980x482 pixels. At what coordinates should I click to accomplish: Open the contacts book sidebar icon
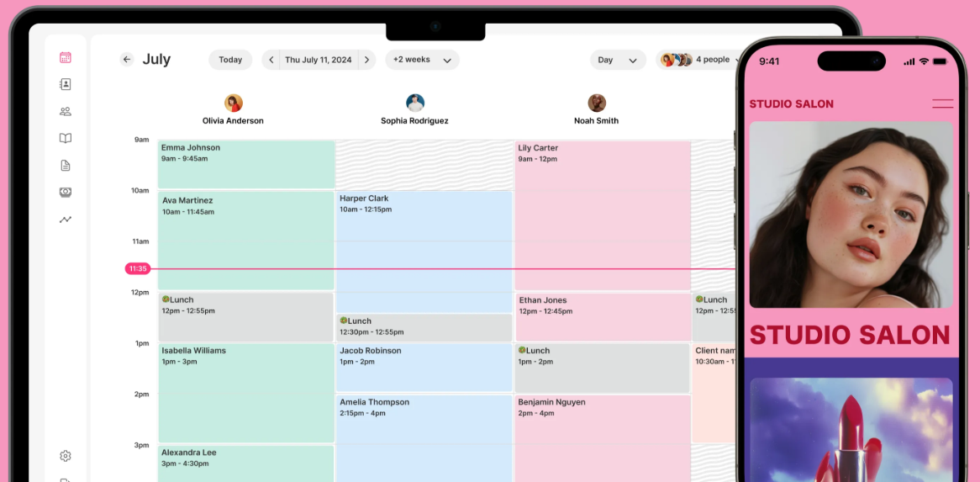66,84
